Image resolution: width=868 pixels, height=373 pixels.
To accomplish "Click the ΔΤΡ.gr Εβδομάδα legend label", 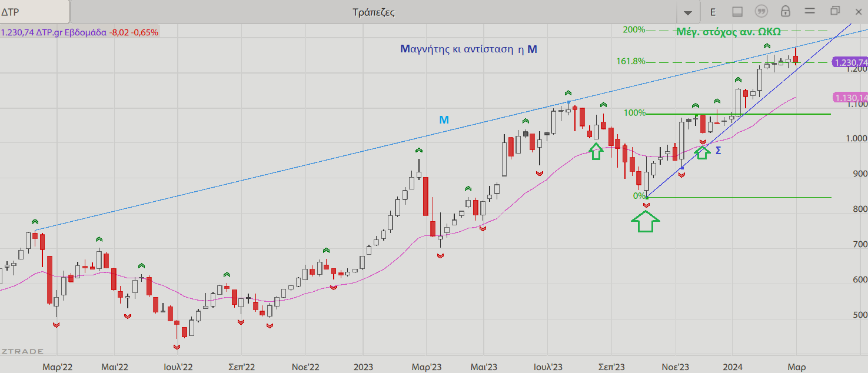I will point(72,33).
